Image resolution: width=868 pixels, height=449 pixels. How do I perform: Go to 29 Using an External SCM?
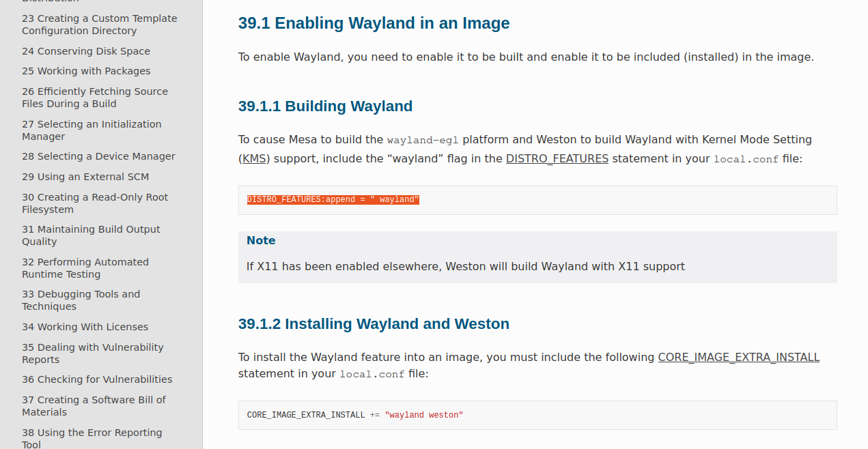coord(85,177)
